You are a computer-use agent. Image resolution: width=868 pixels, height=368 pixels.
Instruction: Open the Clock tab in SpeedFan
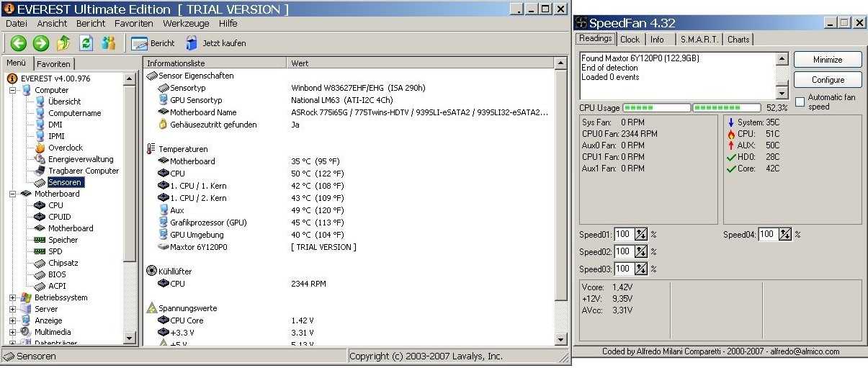(630, 40)
